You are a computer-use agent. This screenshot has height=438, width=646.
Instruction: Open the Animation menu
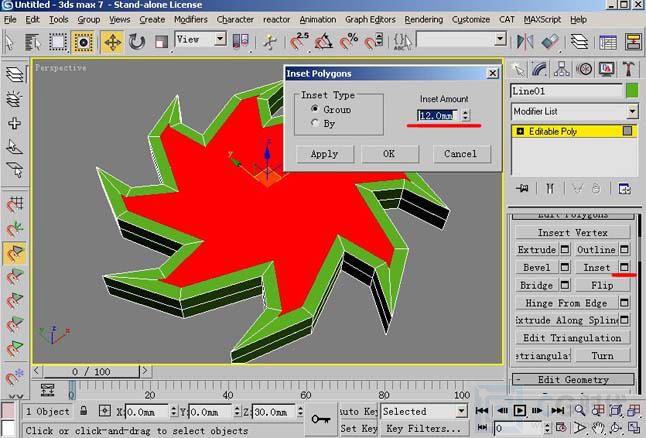[x=317, y=19]
